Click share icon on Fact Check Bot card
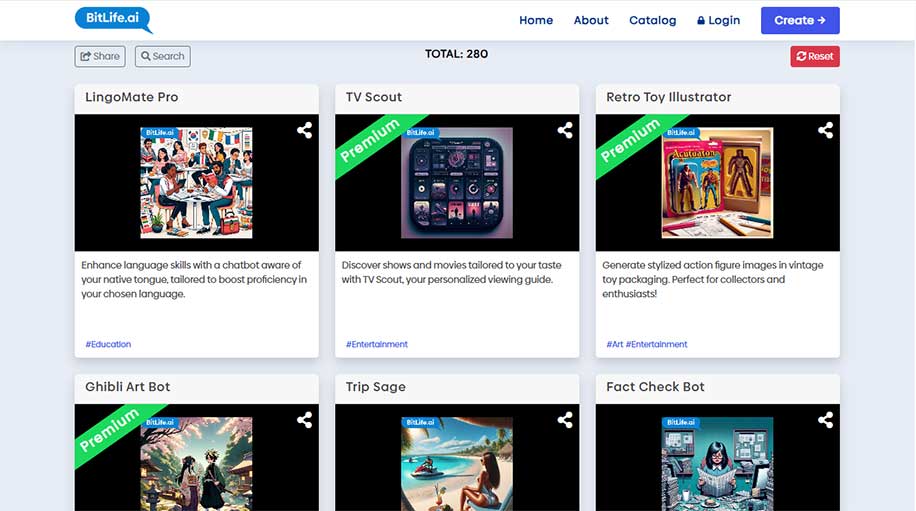This screenshot has height=511, width=916. click(x=825, y=419)
